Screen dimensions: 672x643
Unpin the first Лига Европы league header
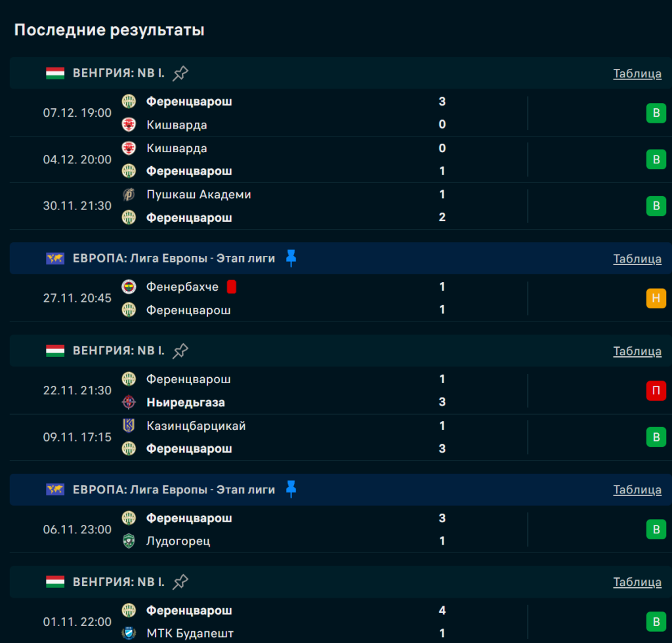291,259
